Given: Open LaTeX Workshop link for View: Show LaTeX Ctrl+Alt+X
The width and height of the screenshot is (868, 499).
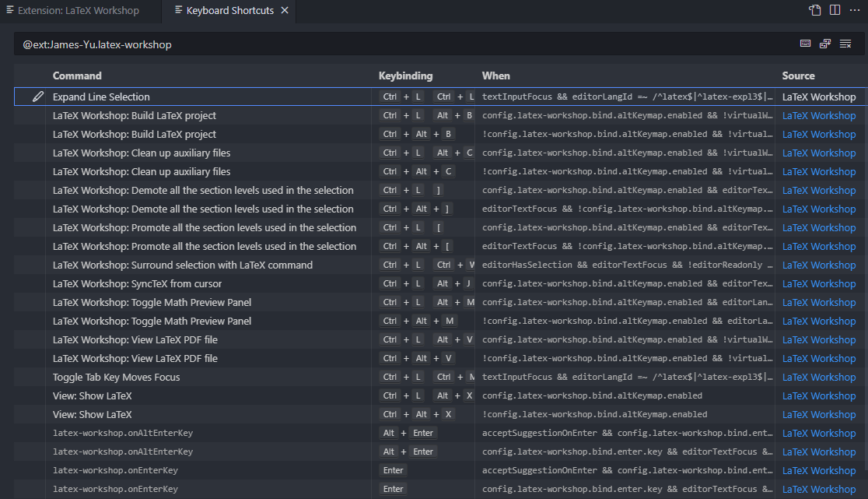Looking at the screenshot, I should click(x=819, y=414).
